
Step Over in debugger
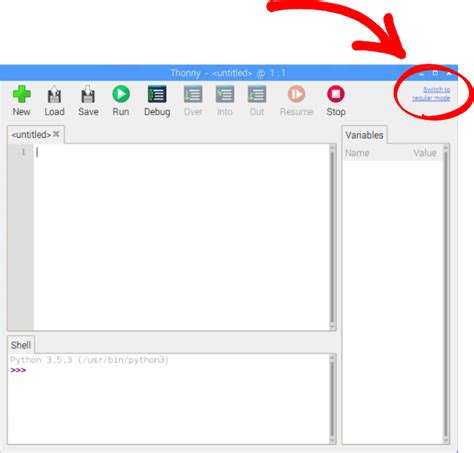click(x=193, y=94)
